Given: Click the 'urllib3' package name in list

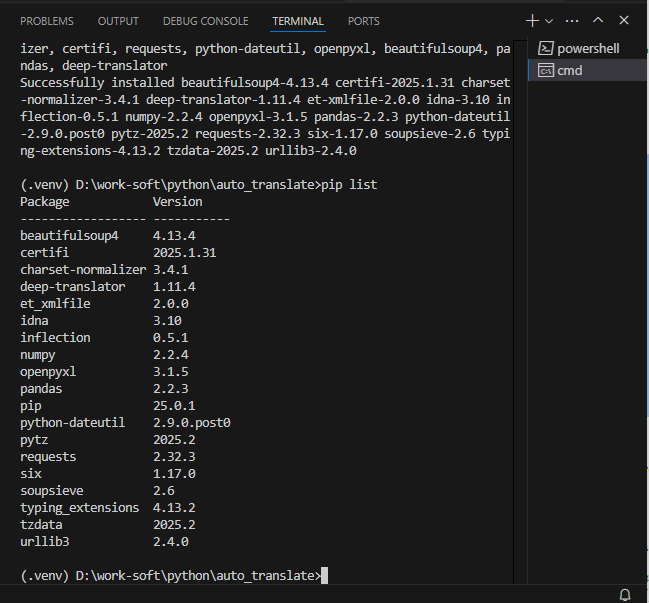Looking at the screenshot, I should [45, 541].
